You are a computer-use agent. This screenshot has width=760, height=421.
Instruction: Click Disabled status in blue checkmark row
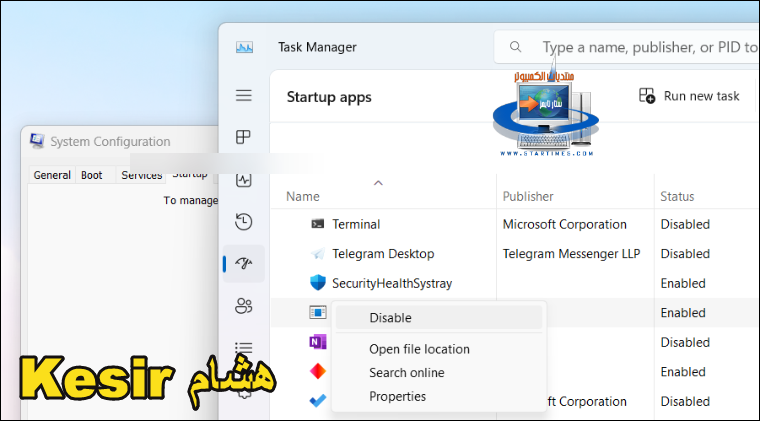pyautogui.click(x=685, y=402)
